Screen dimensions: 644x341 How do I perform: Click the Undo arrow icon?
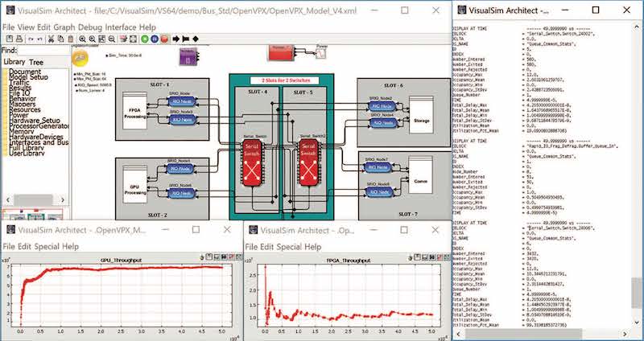click(31, 39)
